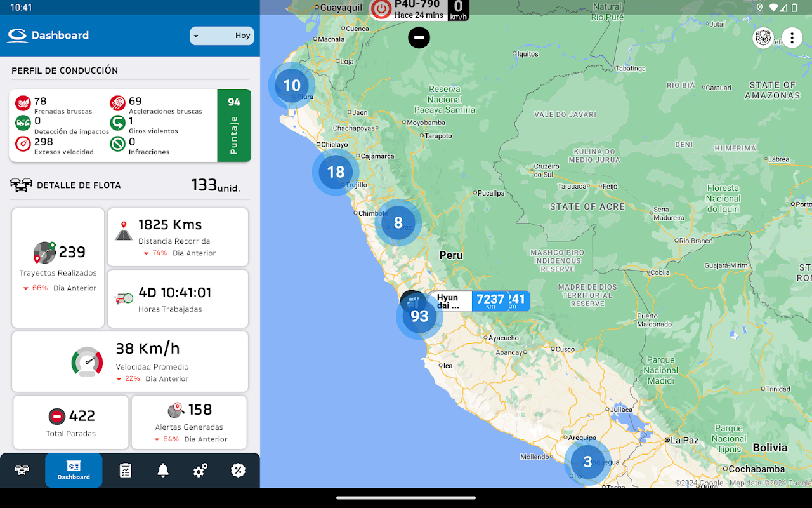Click the Hyundai vehicle label on map
812x508 pixels.
point(449,301)
